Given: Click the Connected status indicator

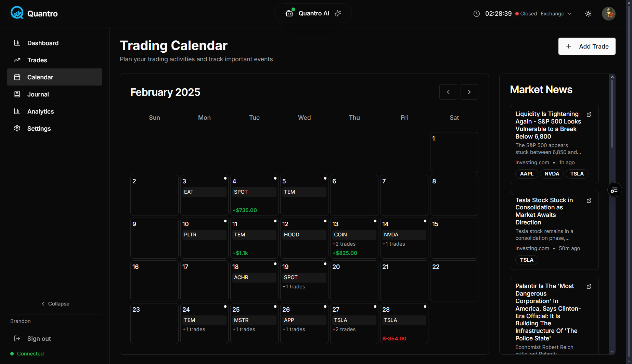Looking at the screenshot, I should pyautogui.click(x=27, y=353).
